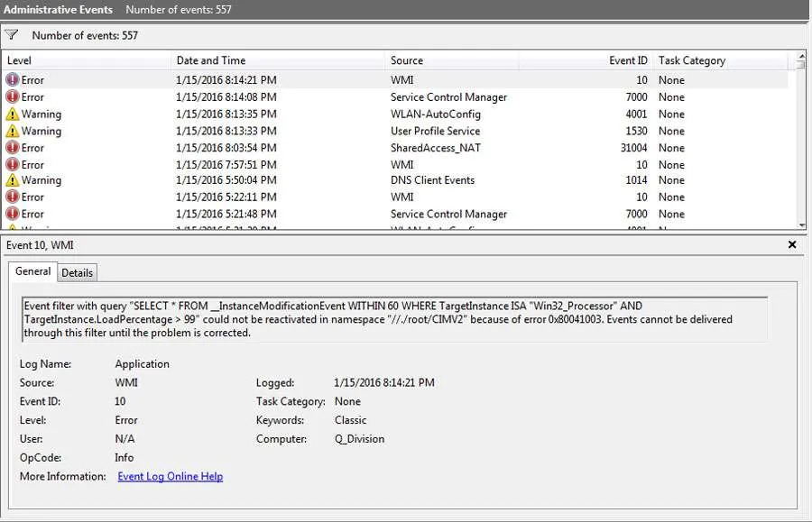
Task: Select the WLAN-AutoConfig source cell
Action: pos(436,114)
